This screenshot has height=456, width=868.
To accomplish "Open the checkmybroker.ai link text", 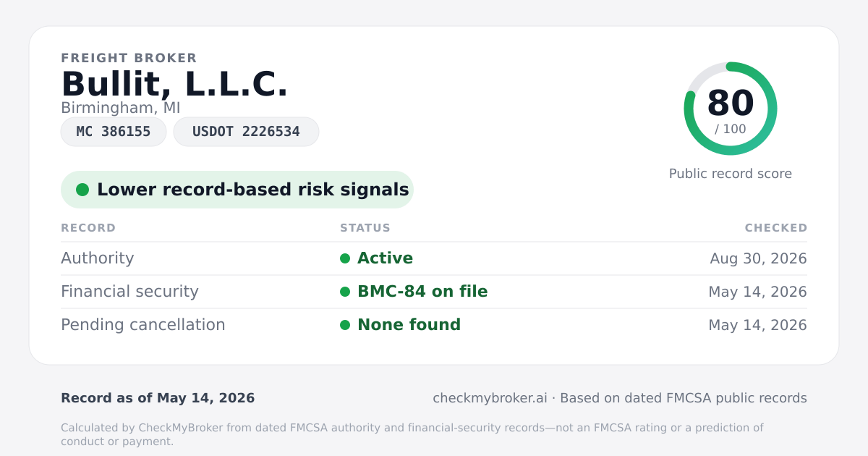I will [x=490, y=398].
